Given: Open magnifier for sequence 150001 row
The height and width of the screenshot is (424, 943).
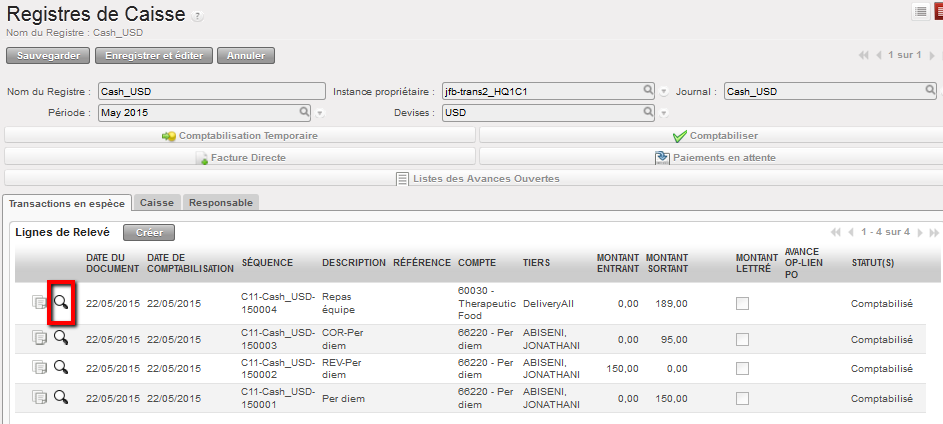Looking at the screenshot, I should (61, 397).
